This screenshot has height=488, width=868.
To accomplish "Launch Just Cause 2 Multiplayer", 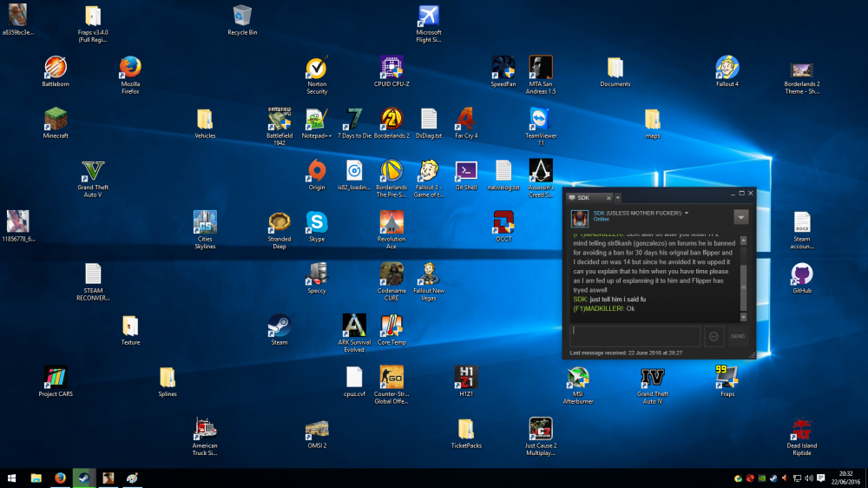I will tap(541, 437).
